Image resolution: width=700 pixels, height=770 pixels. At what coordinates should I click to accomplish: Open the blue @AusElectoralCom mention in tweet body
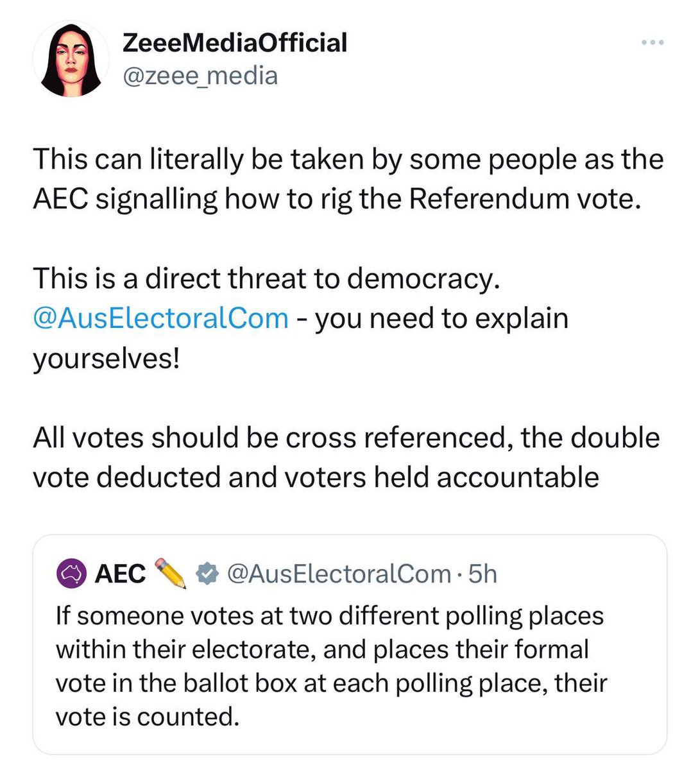click(160, 318)
